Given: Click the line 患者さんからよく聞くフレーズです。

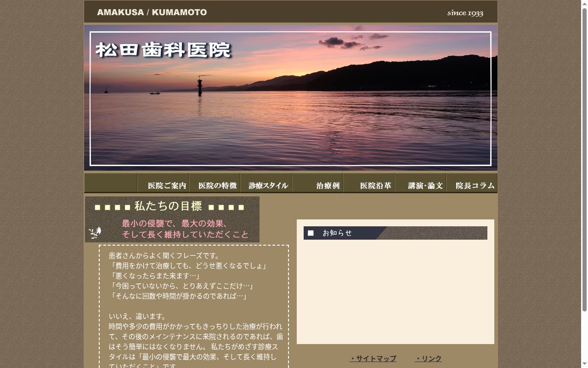Looking at the screenshot, I should click(x=165, y=256).
